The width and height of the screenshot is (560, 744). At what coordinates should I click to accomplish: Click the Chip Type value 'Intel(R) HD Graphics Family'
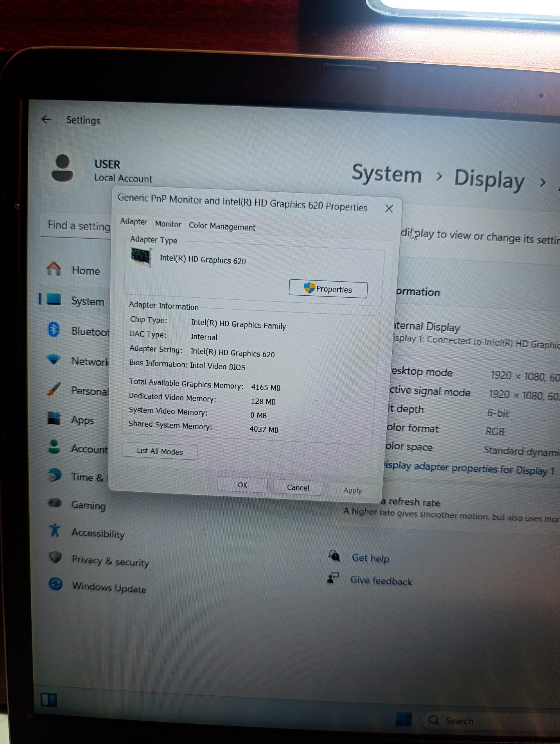[x=238, y=325]
